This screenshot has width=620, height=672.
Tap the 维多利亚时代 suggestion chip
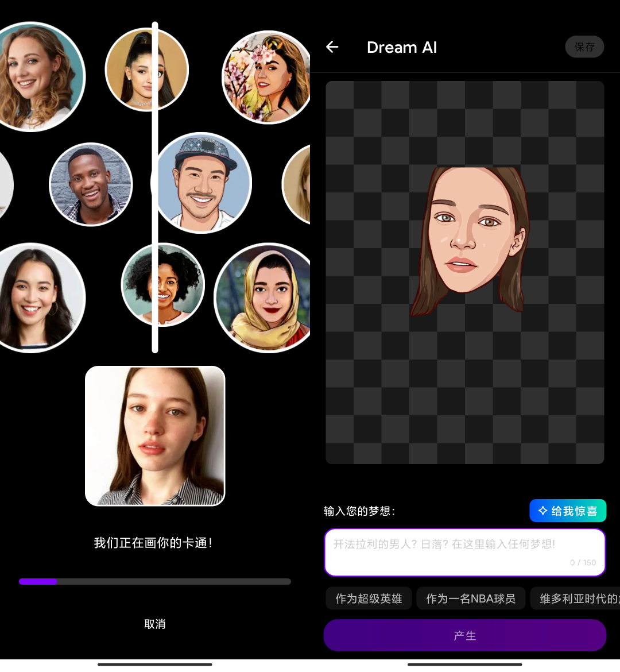(x=580, y=598)
